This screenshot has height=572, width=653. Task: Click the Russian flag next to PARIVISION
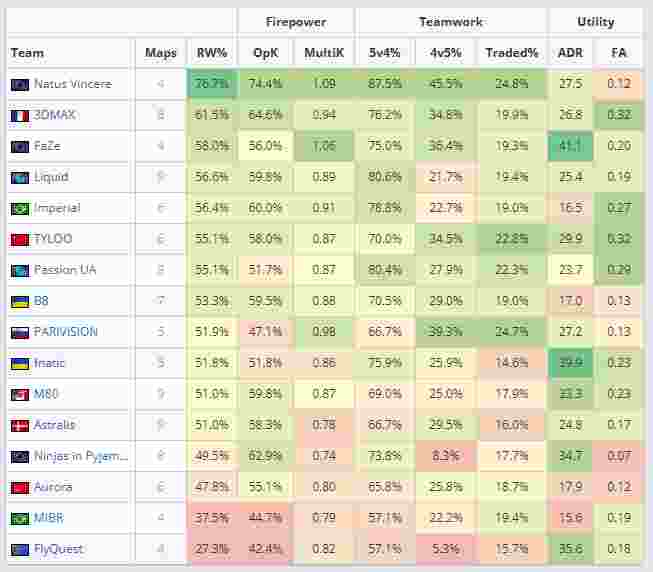(x=19, y=332)
